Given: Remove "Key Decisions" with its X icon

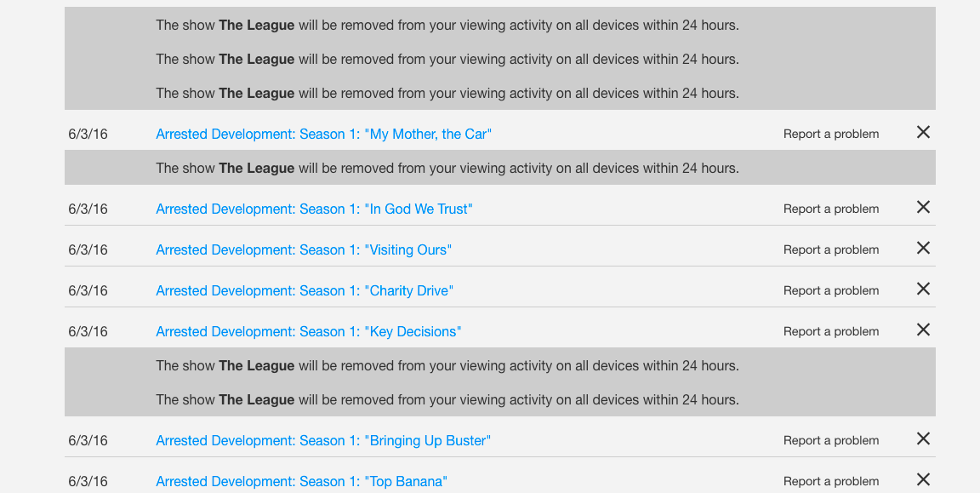Looking at the screenshot, I should [x=923, y=330].
